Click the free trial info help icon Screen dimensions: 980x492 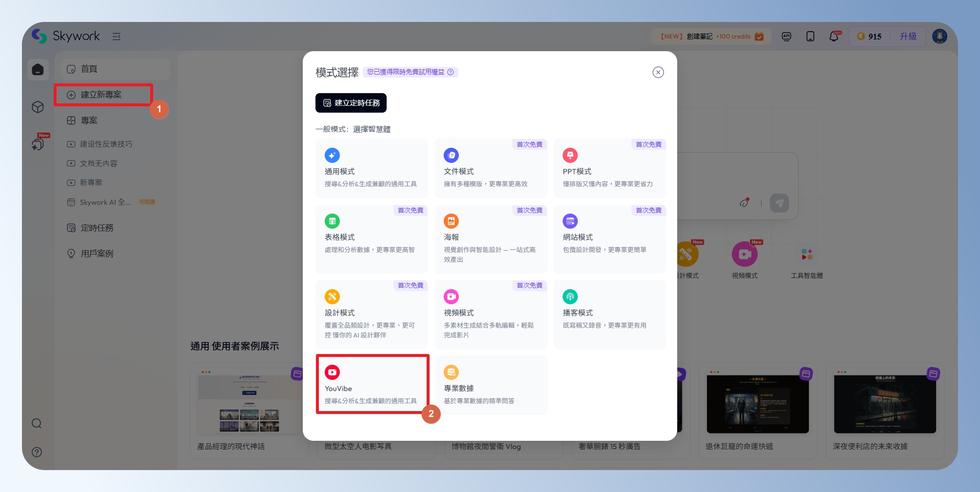(x=451, y=72)
